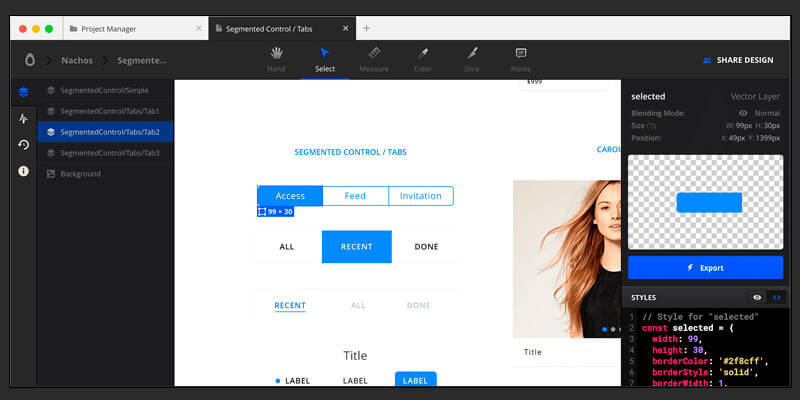Viewport: 800px width, 400px height.
Task: Switch Styles panel to visual eye view
Action: 757,297
